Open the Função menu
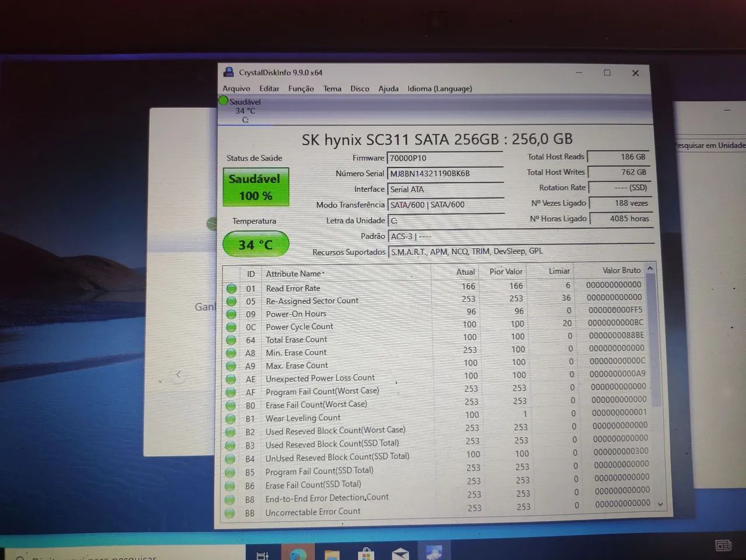This screenshot has width=746, height=560. 301,89
